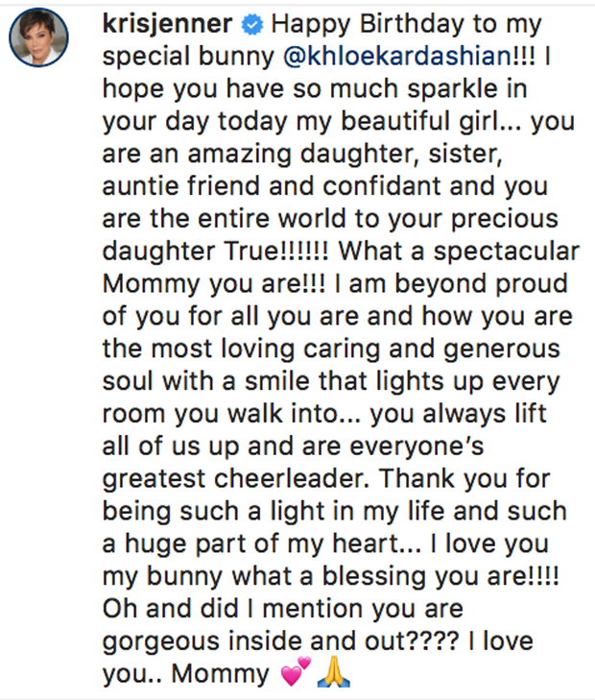Click the phrase "smile that lights up every"

click(x=372, y=380)
